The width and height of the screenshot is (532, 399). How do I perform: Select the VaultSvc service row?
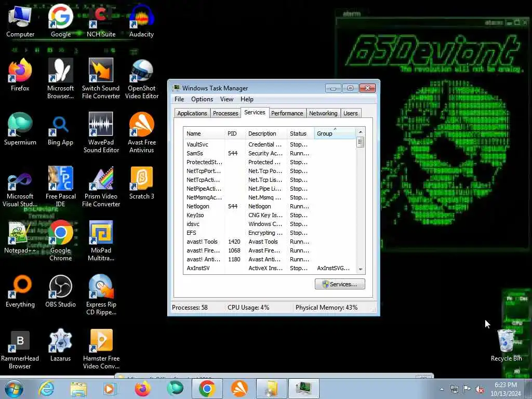pos(270,144)
